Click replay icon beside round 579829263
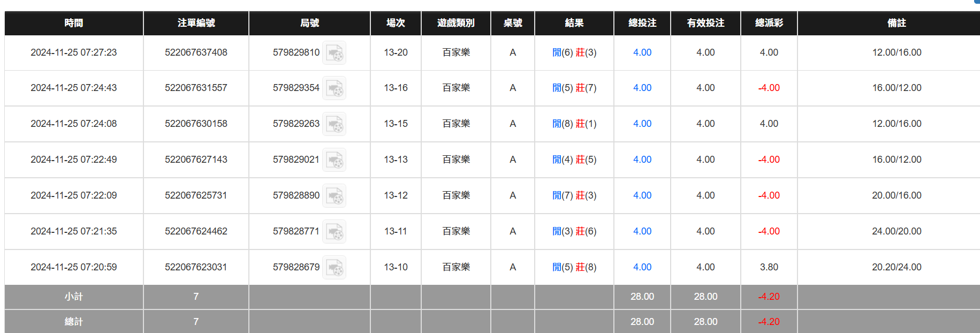This screenshot has height=333, width=980. click(x=335, y=124)
